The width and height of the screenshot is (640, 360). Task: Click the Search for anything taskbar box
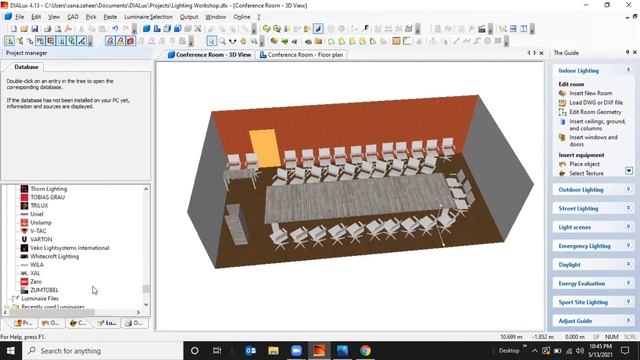(x=103, y=351)
